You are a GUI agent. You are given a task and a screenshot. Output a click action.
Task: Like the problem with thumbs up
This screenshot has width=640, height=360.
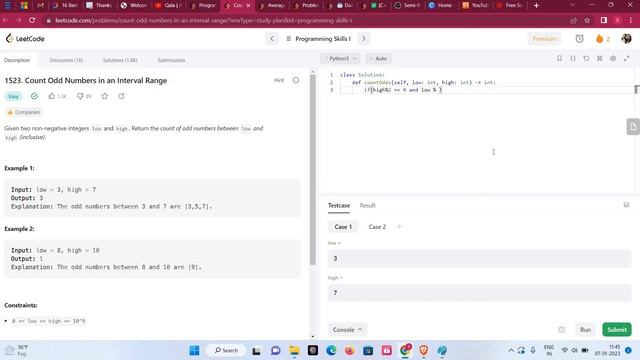[51, 96]
